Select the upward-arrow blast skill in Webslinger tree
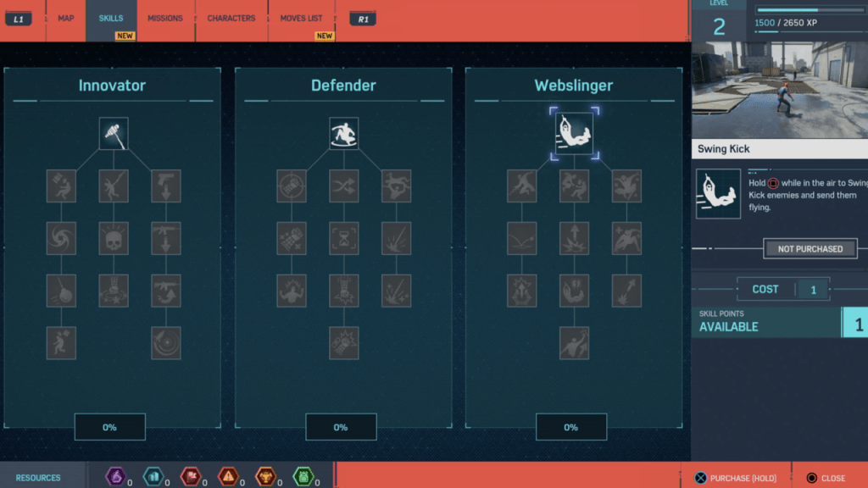The height and width of the screenshot is (488, 868). (574, 238)
